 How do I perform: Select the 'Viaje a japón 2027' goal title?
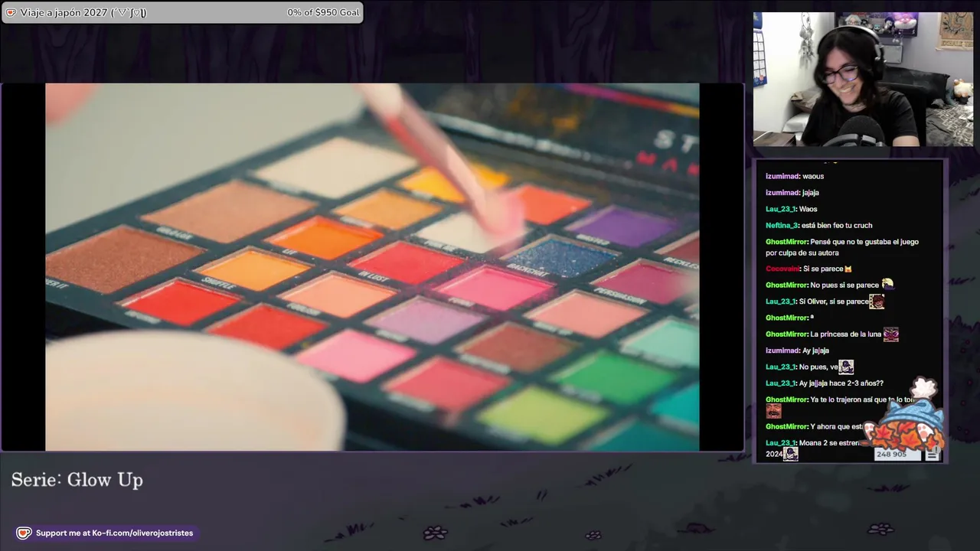coord(83,12)
